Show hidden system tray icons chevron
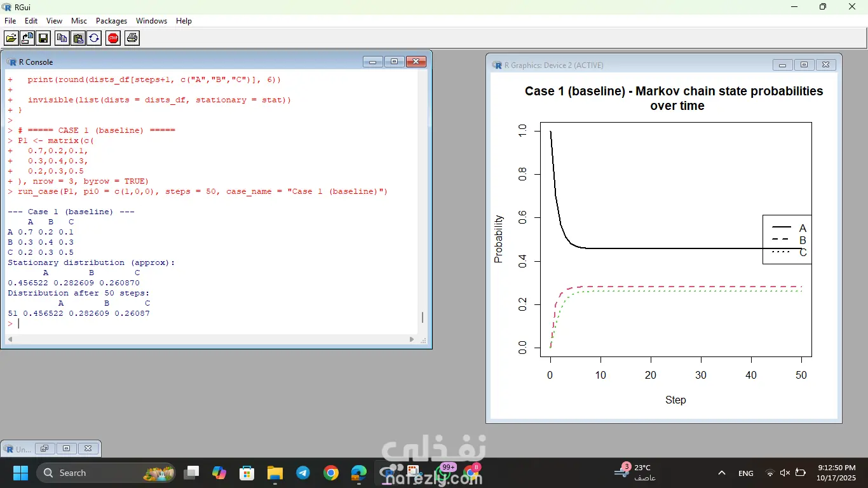Image resolution: width=868 pixels, height=488 pixels. click(x=721, y=473)
